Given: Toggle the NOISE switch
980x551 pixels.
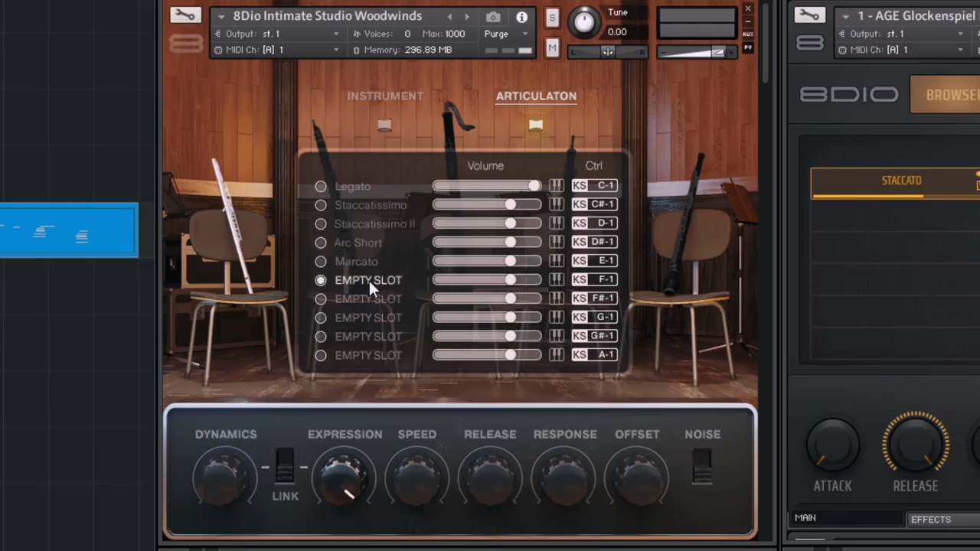Looking at the screenshot, I should coord(702,465).
